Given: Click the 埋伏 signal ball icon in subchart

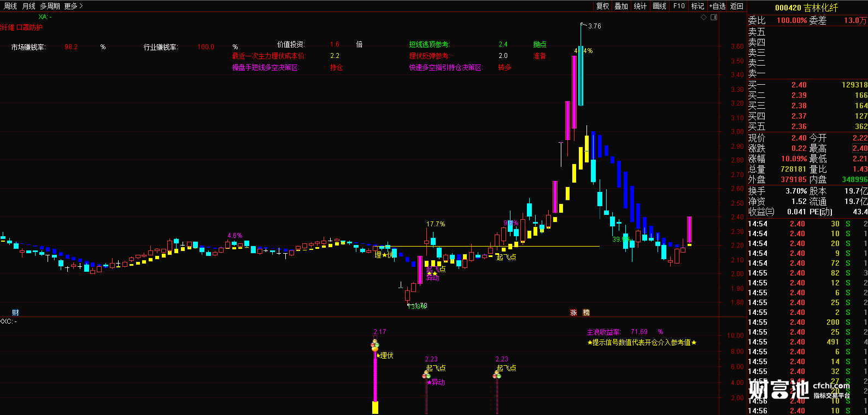Looking at the screenshot, I should coord(374,346).
